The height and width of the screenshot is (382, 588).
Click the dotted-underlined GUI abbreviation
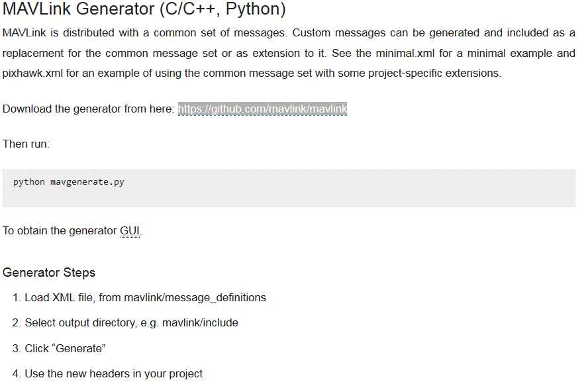point(130,231)
